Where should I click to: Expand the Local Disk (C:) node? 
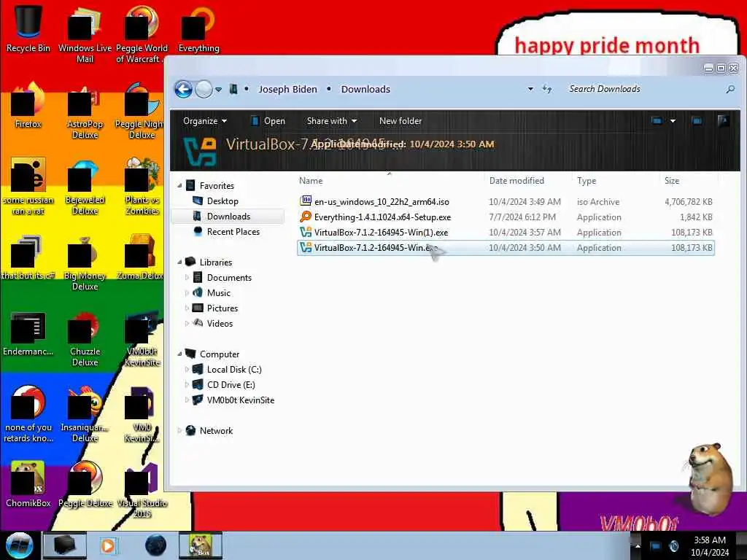pyautogui.click(x=187, y=370)
